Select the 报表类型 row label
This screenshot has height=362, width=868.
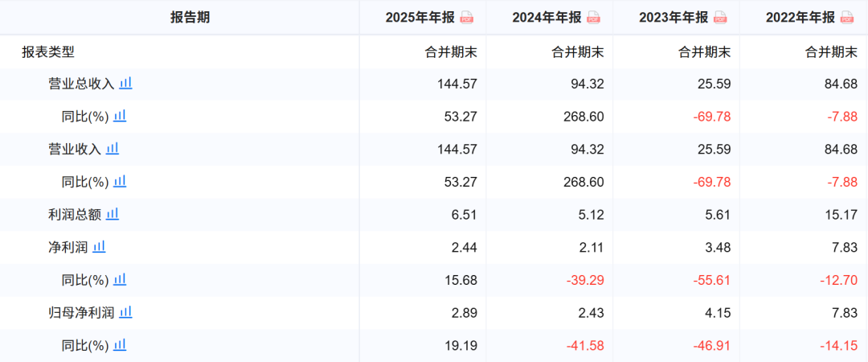(48, 52)
